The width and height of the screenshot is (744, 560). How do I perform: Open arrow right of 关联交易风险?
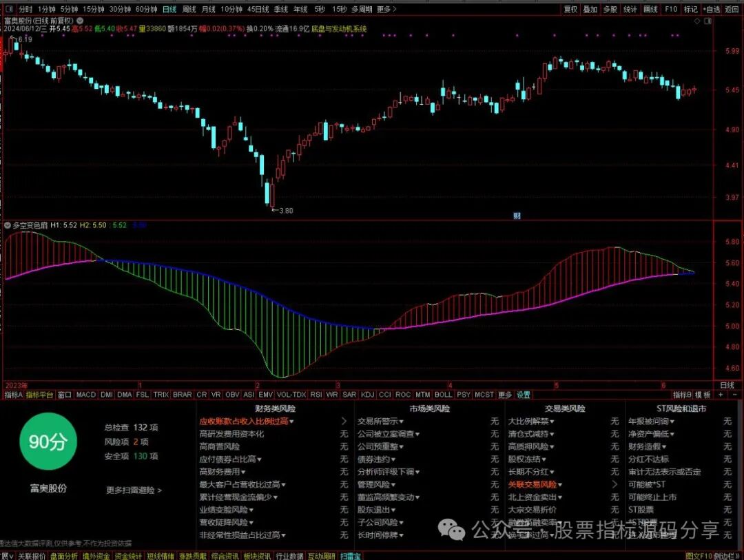click(614, 484)
